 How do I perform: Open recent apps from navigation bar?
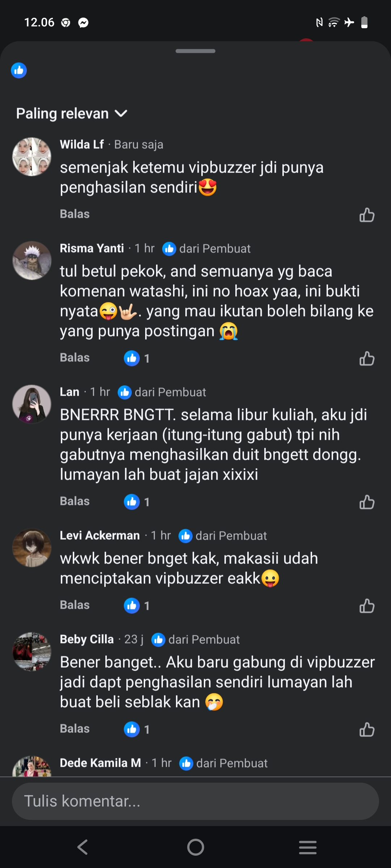coord(308,847)
